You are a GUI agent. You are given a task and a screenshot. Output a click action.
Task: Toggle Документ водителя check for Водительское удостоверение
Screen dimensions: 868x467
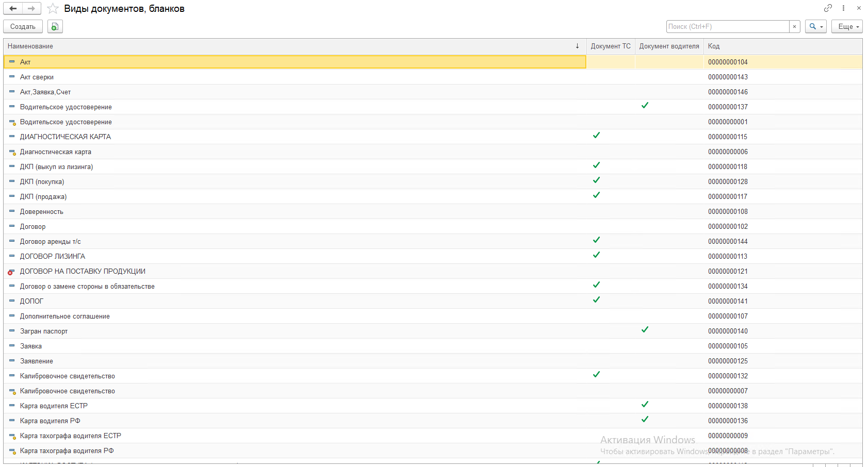(645, 106)
